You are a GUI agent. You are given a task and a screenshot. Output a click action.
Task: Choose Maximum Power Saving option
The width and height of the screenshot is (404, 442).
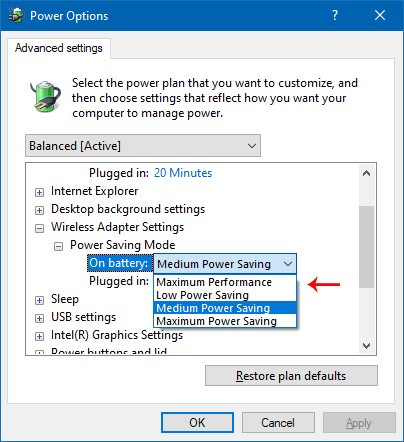coord(225,321)
